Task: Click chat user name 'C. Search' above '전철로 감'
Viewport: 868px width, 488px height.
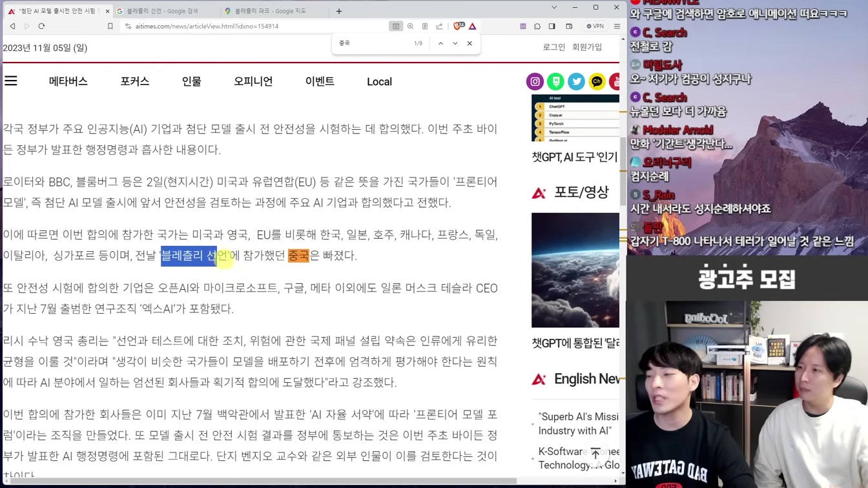Action: point(664,33)
